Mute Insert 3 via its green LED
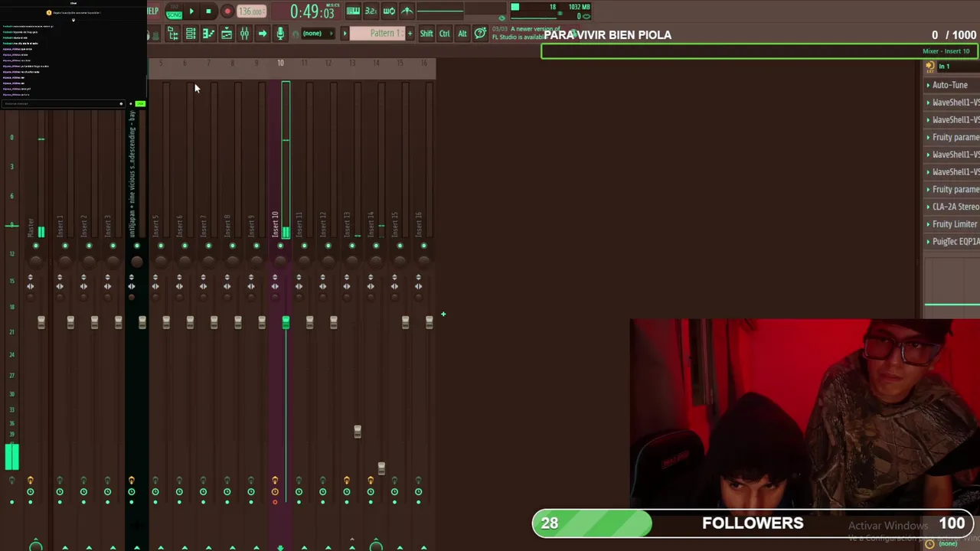The height and width of the screenshot is (551, 980). (x=113, y=246)
